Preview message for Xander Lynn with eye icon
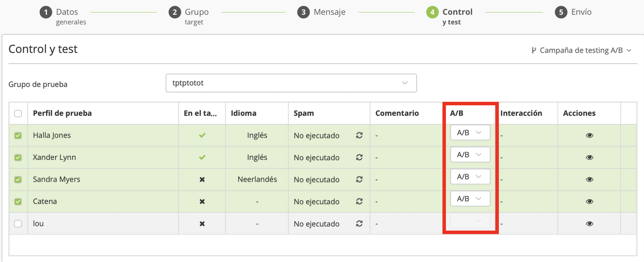The width and height of the screenshot is (644, 262). (x=589, y=157)
